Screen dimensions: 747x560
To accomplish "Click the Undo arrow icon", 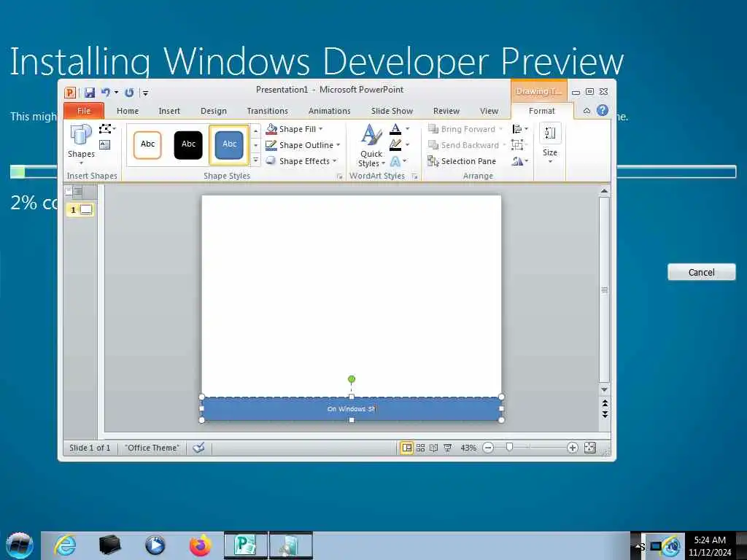I will [x=106, y=93].
